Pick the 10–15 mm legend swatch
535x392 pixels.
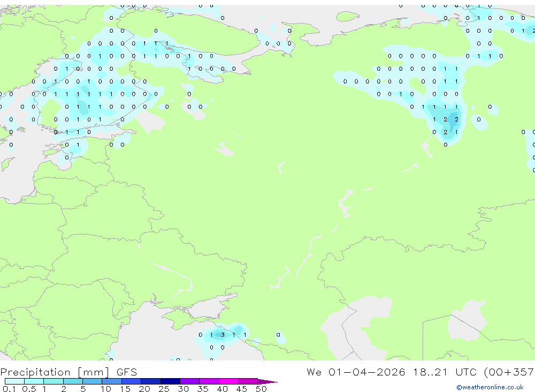(112, 381)
